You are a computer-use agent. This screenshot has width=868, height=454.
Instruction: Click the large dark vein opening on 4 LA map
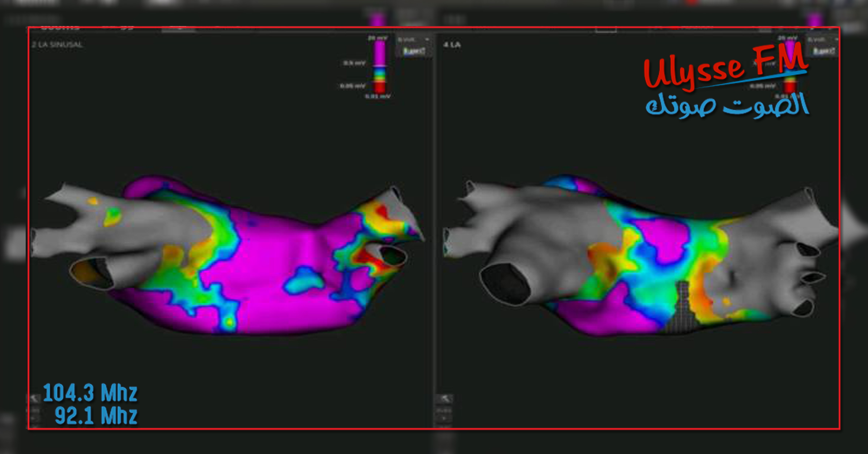pyautogui.click(x=506, y=284)
